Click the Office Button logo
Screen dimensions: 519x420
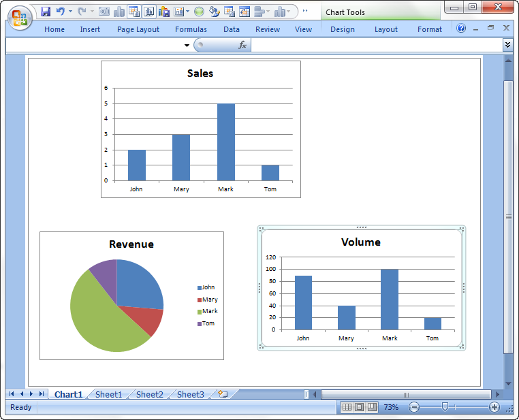coord(19,17)
